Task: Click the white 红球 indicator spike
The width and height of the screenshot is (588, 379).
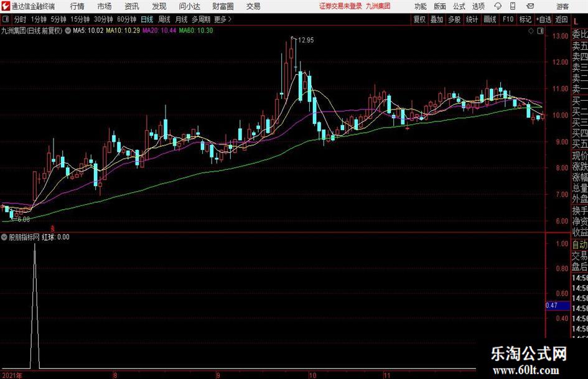Action: pyautogui.click(x=34, y=306)
